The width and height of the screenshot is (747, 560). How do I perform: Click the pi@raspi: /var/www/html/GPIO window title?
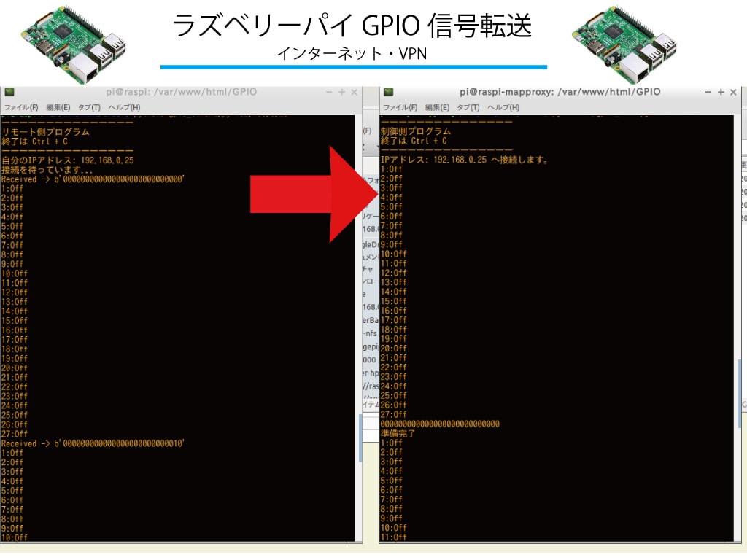pyautogui.click(x=181, y=92)
